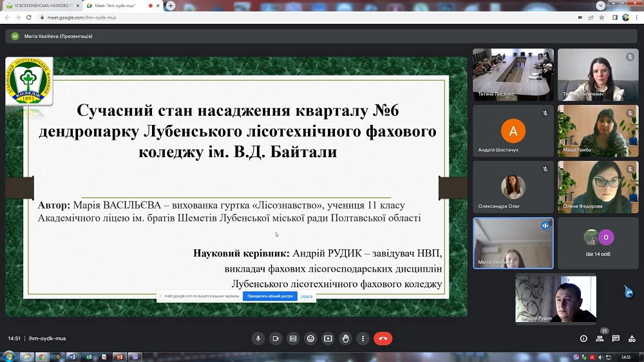Open Word from the taskbar

click(72, 357)
